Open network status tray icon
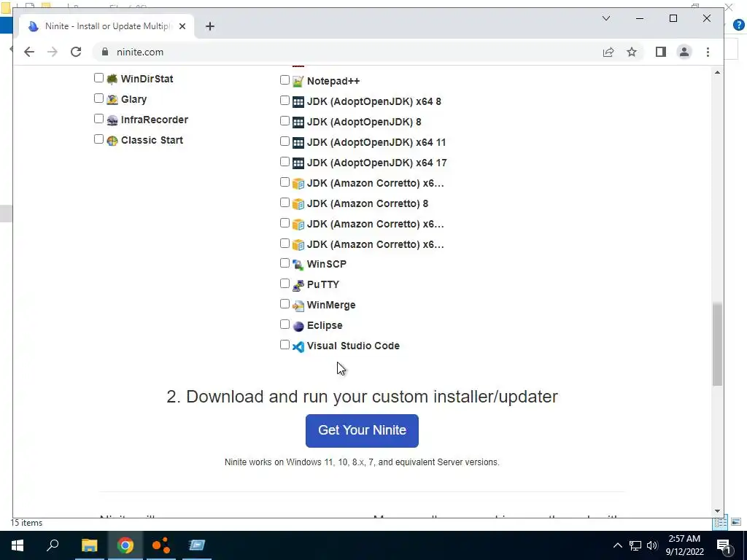The image size is (747, 560). pos(635,545)
